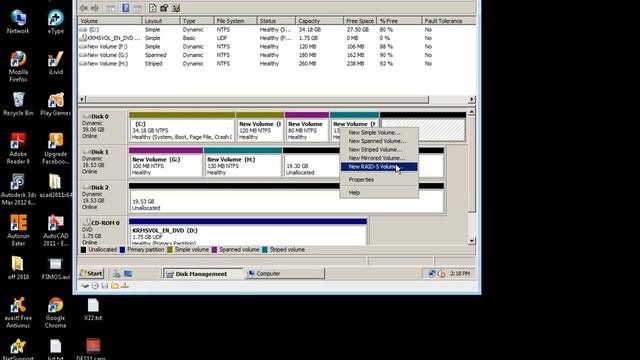This screenshot has width=640, height=360.
Task: Click the Start button
Action: point(91,273)
